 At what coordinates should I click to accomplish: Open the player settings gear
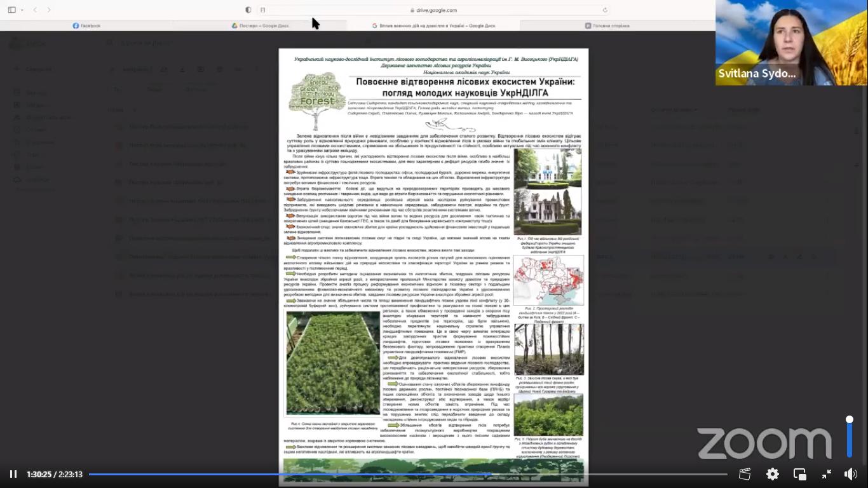[773, 474]
